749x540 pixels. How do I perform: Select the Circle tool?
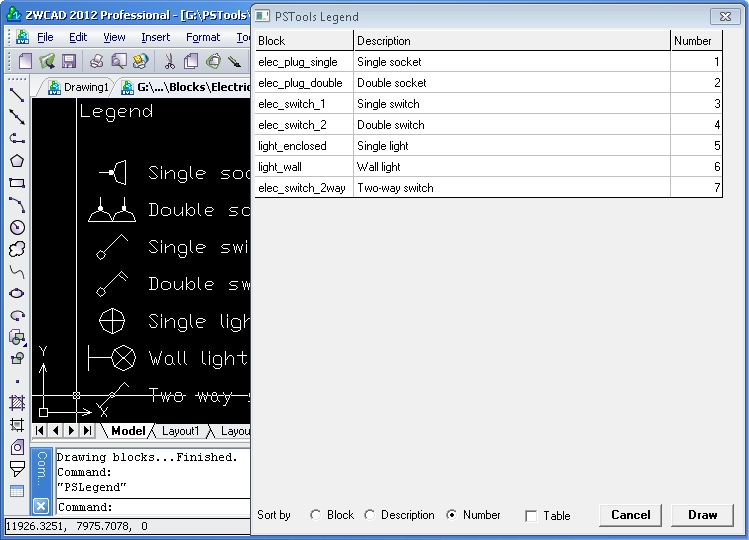pos(17,227)
